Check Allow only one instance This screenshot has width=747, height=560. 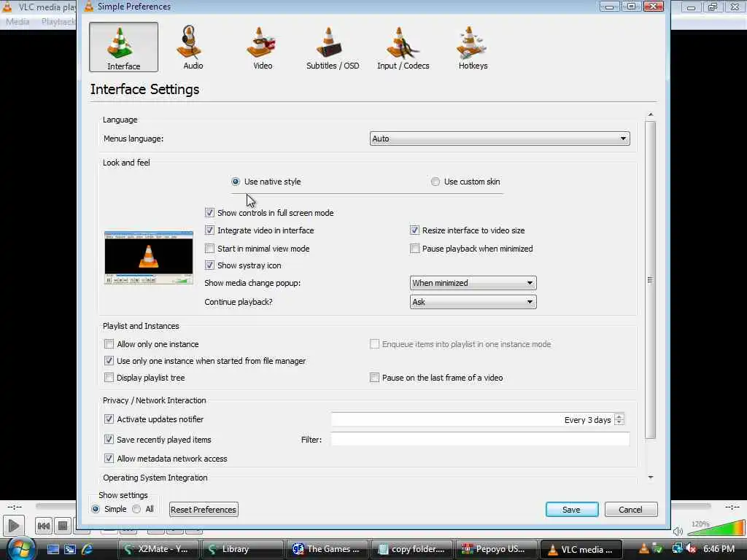[x=109, y=344]
